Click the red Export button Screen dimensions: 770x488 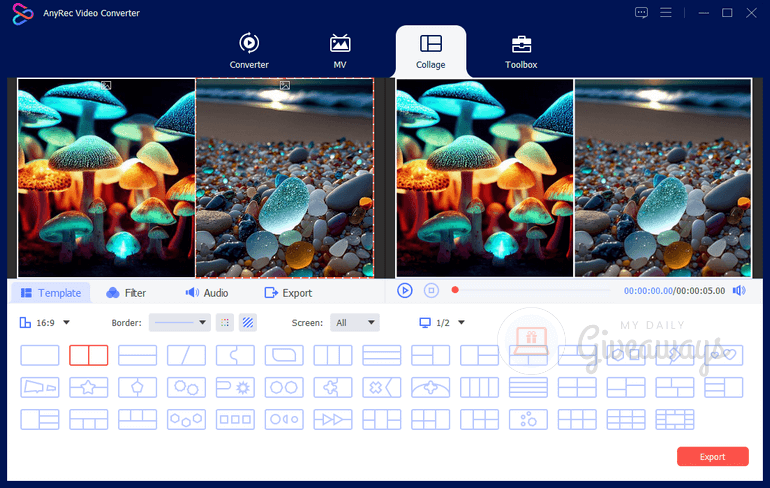(x=712, y=456)
